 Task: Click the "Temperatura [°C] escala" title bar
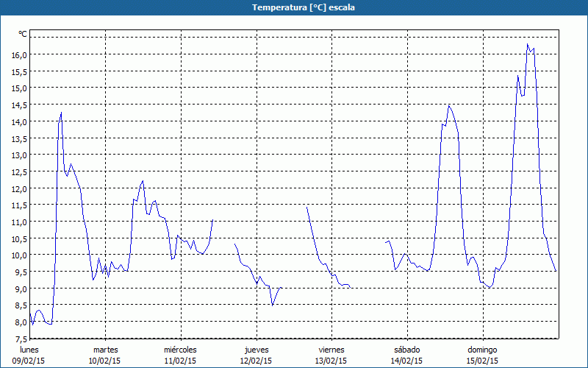(x=294, y=7)
